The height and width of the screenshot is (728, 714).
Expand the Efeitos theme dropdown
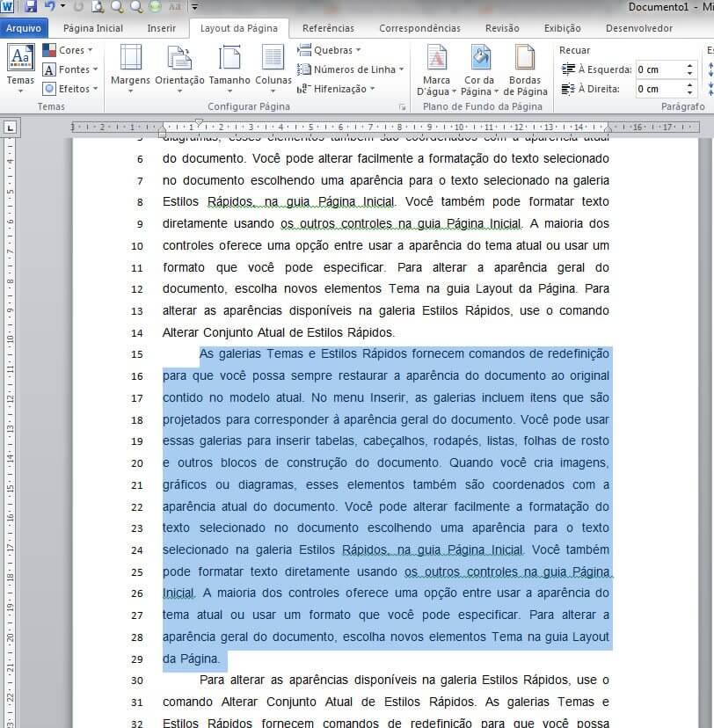[x=70, y=89]
